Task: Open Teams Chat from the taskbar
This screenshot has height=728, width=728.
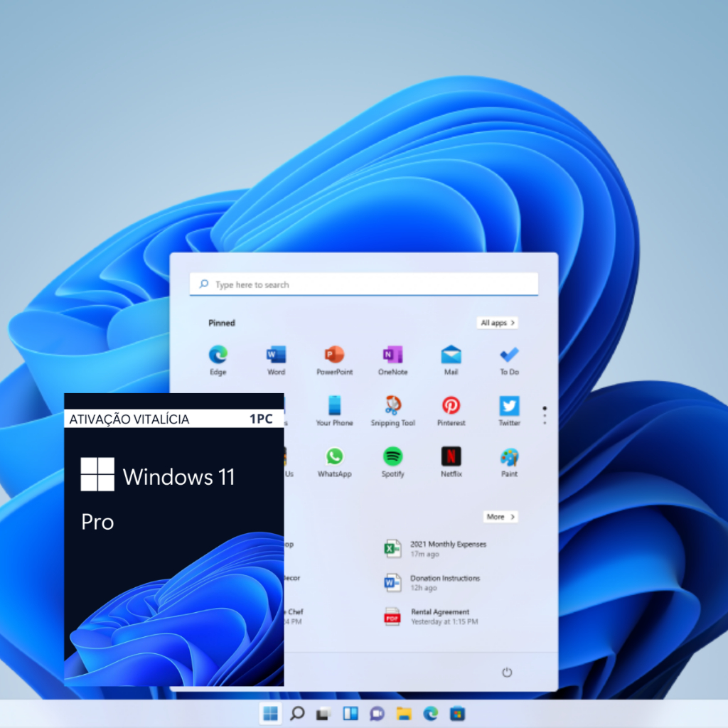Action: 376,714
